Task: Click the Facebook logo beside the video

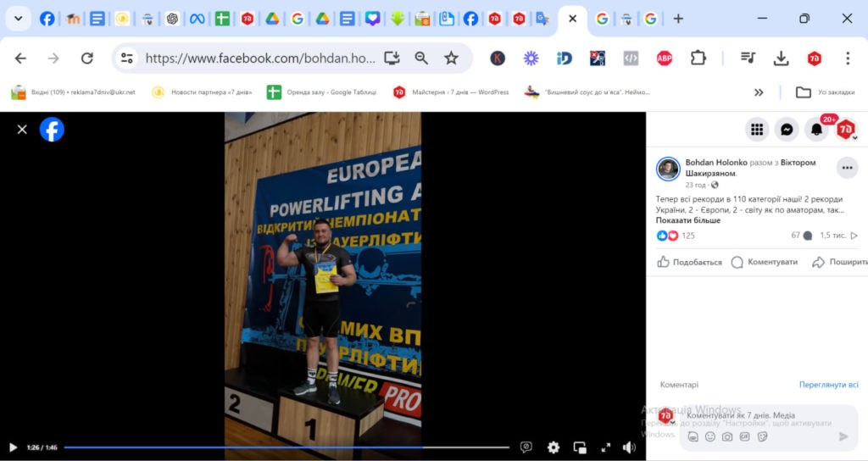Action: pyautogui.click(x=52, y=130)
